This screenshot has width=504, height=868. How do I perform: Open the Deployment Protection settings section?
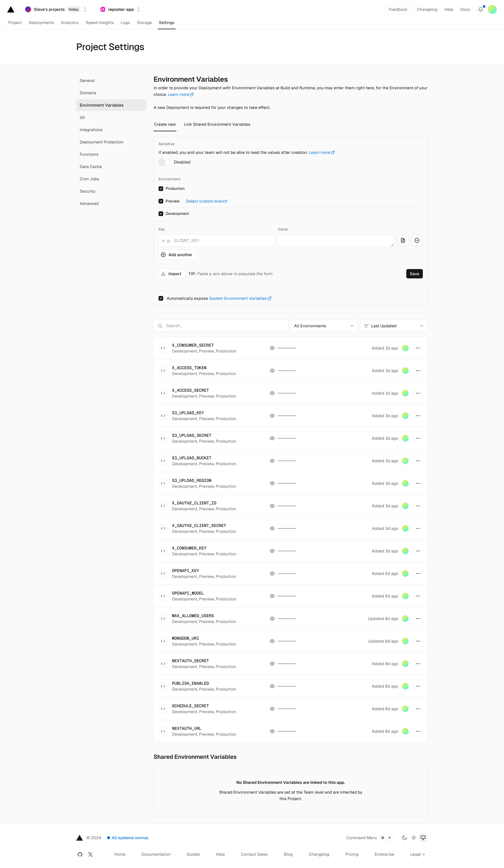tap(111, 142)
